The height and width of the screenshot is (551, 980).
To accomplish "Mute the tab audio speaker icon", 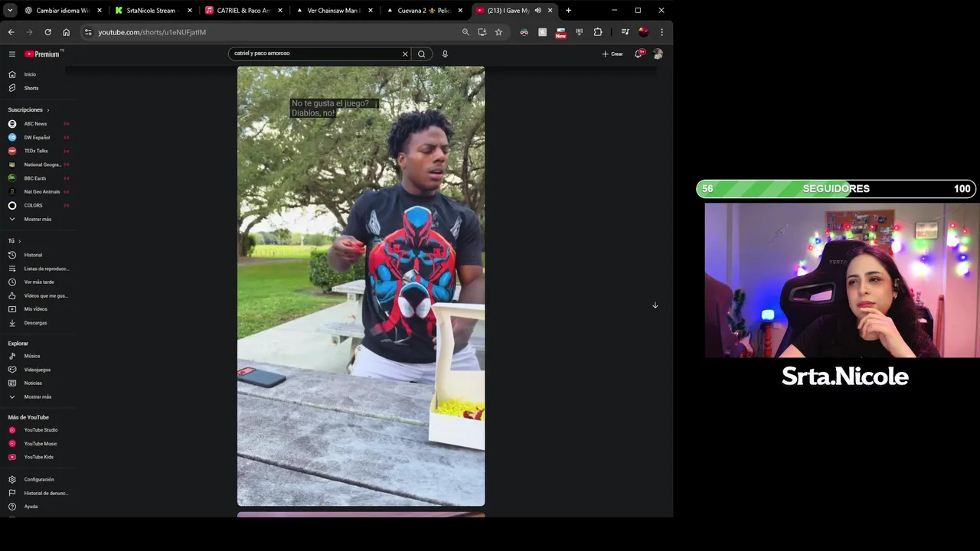I will 537,11.
